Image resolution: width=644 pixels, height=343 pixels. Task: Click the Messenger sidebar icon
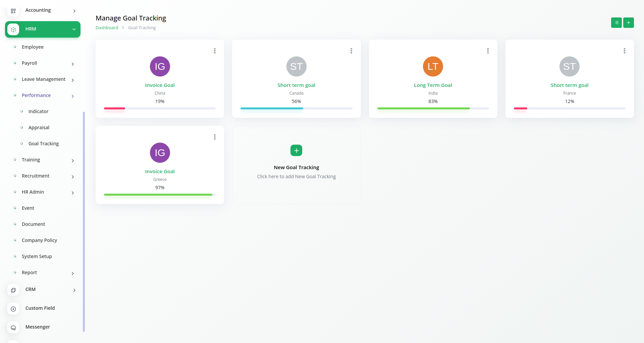coord(13,328)
